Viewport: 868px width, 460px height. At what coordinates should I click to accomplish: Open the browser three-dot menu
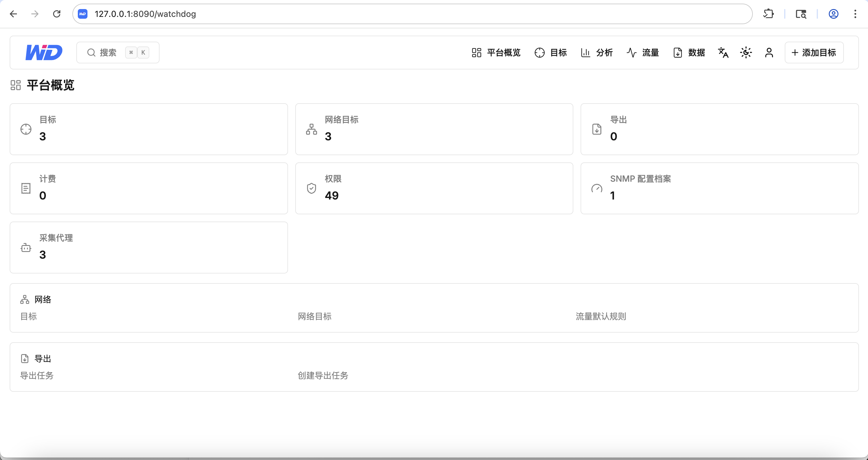(x=855, y=14)
